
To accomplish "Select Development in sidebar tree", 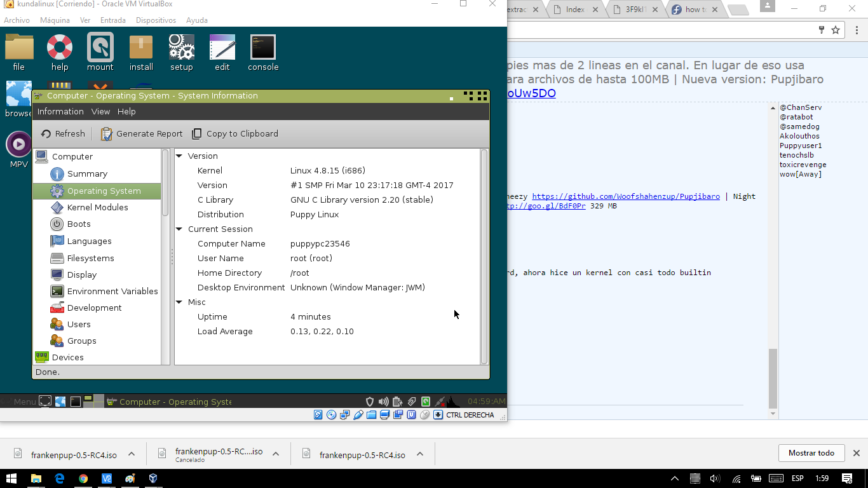I will [x=94, y=308].
